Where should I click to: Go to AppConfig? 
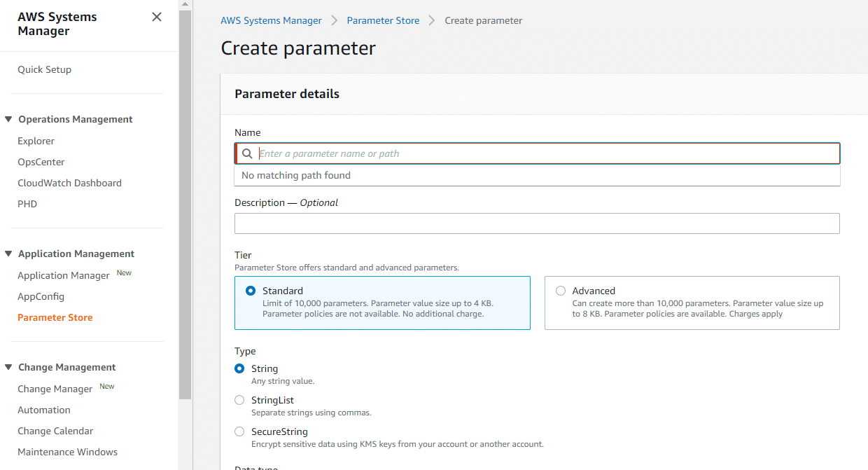(41, 296)
